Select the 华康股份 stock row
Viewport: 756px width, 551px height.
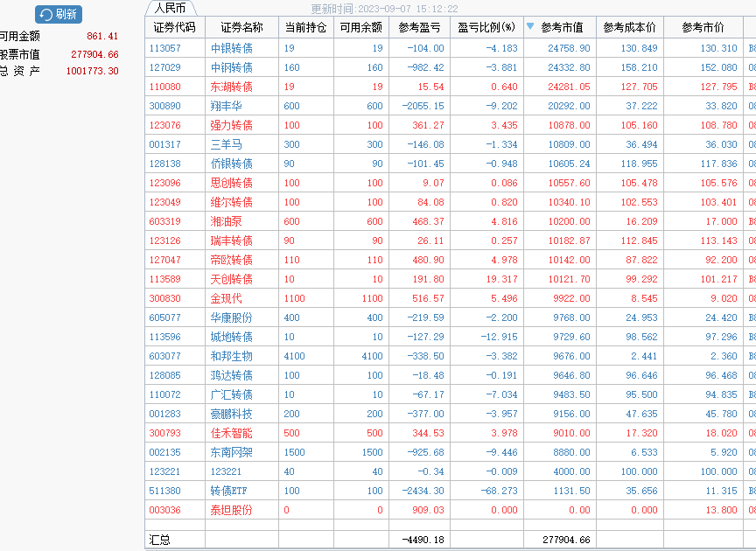click(x=451, y=317)
